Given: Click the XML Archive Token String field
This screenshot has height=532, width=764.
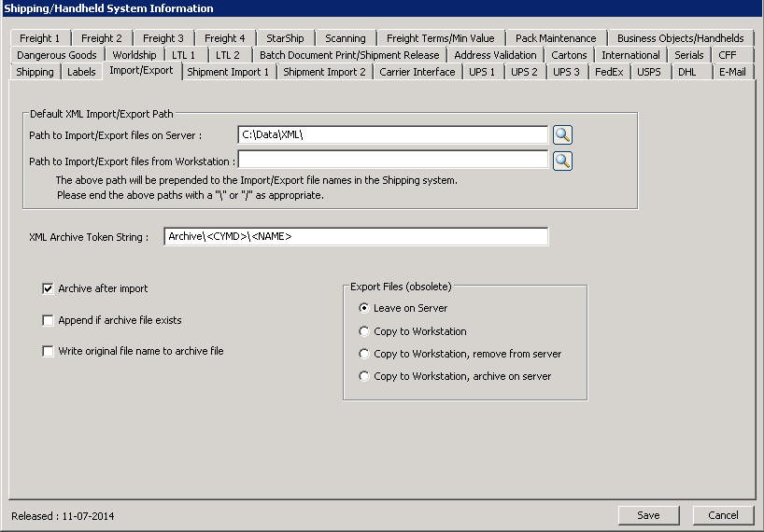Looking at the screenshot, I should click(x=355, y=237).
